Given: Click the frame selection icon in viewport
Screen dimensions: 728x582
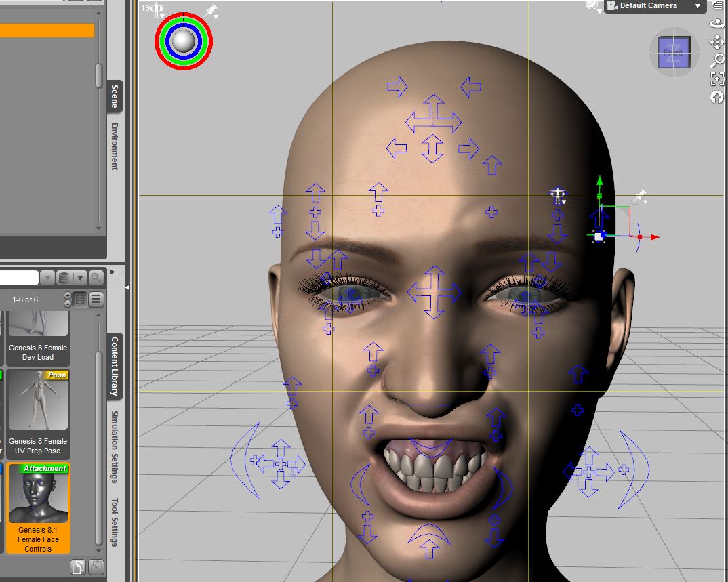Looking at the screenshot, I should [x=717, y=79].
